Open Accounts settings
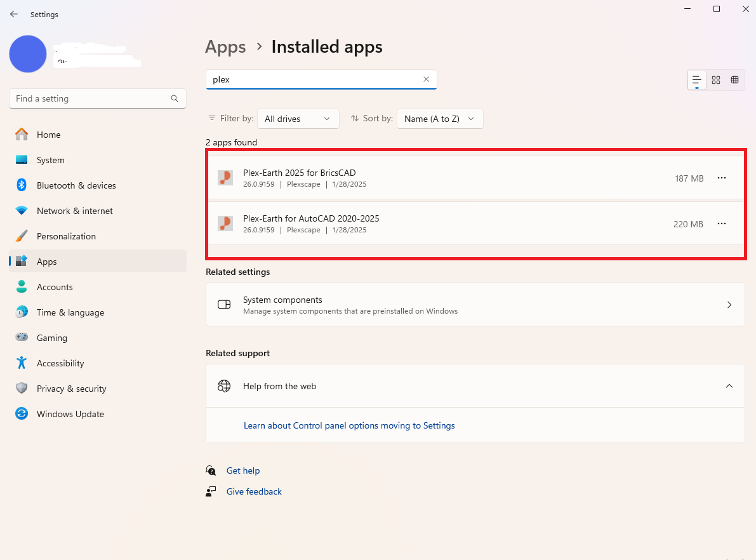 97,287
